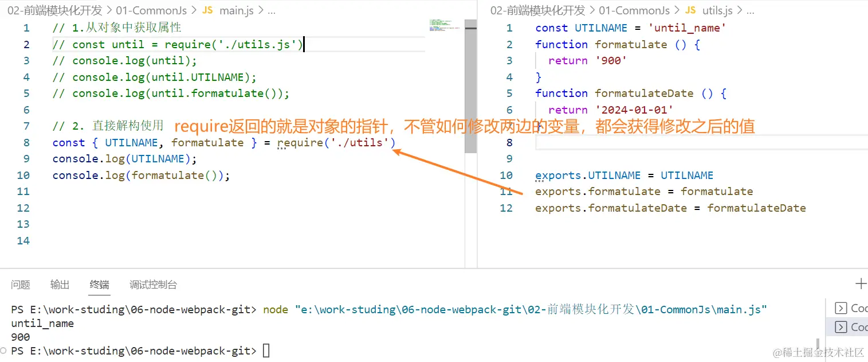Click the main.js vertical scrollbar thumb
The height and width of the screenshot is (362, 868).
pyautogui.click(x=470, y=86)
